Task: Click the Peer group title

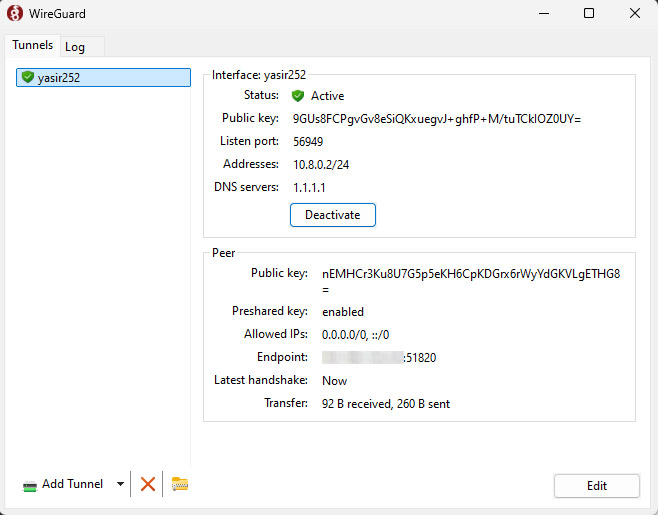Action: coord(224,253)
